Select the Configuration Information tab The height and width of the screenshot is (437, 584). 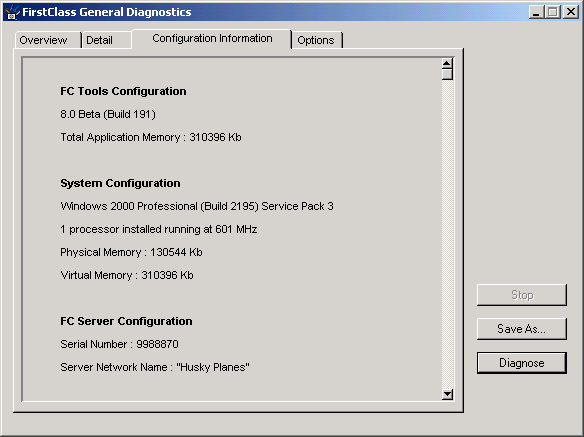point(212,38)
